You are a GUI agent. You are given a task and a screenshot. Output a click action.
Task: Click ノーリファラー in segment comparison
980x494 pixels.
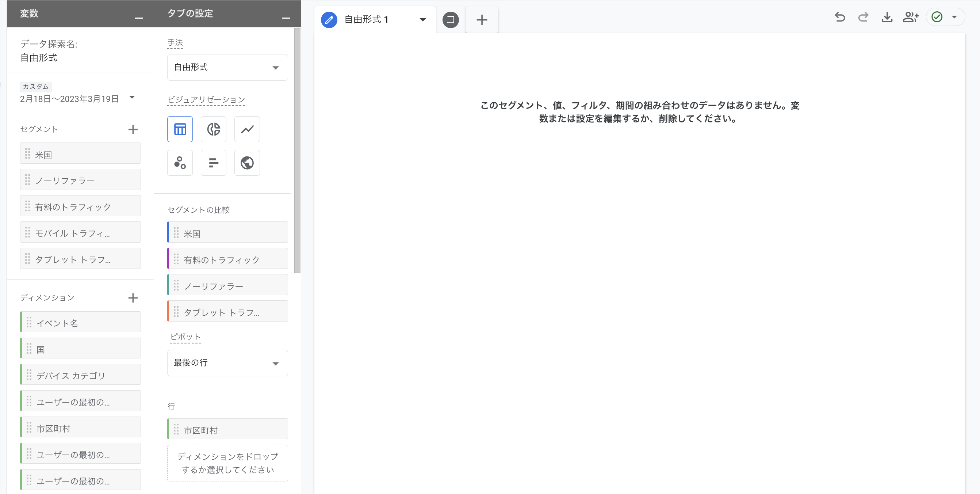(227, 285)
